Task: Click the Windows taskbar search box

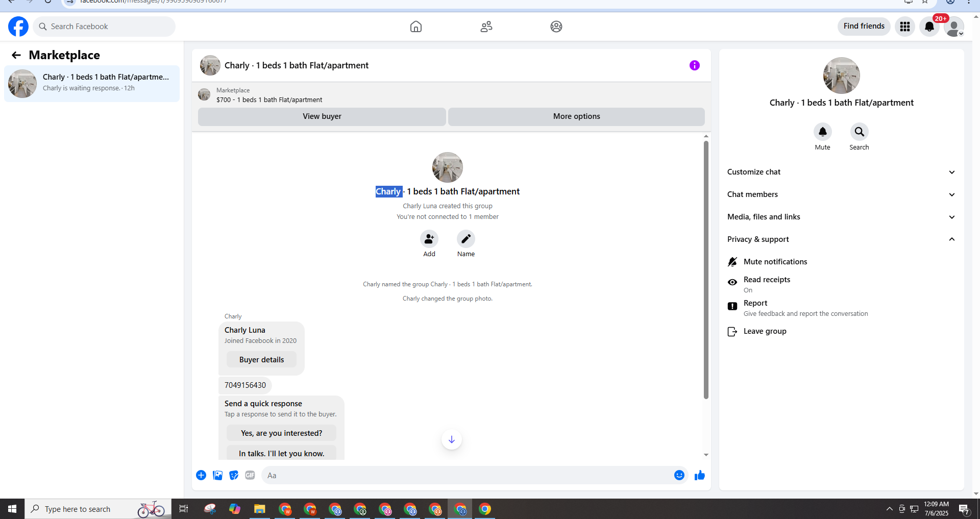Action: pos(98,509)
